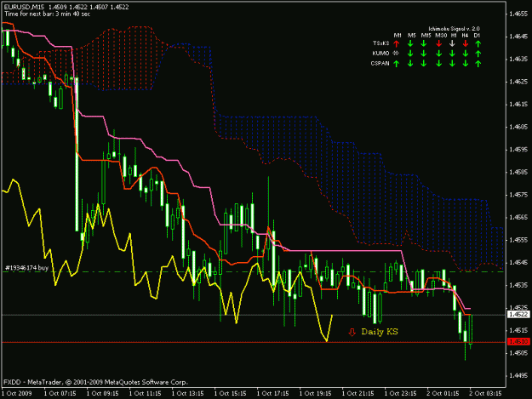Select the KUMO M15 down arrow
Image resolution: width=532 pixels, height=399 pixels.
[424, 54]
